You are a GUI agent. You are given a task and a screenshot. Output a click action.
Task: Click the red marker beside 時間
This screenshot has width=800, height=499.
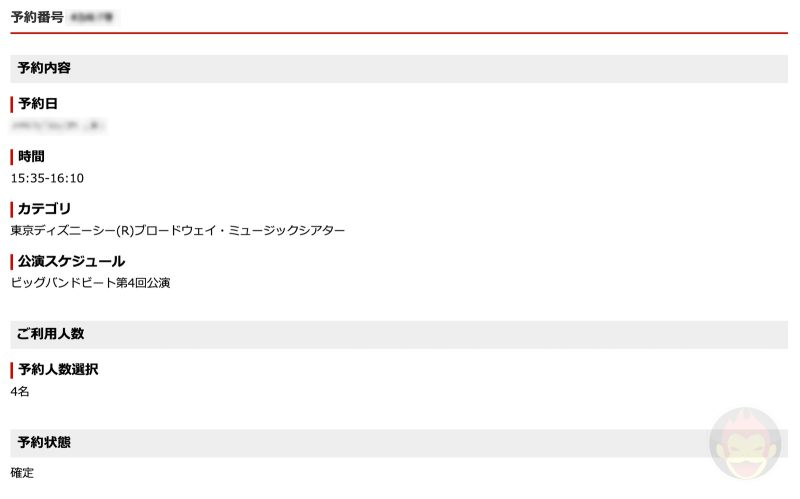click(x=12, y=156)
